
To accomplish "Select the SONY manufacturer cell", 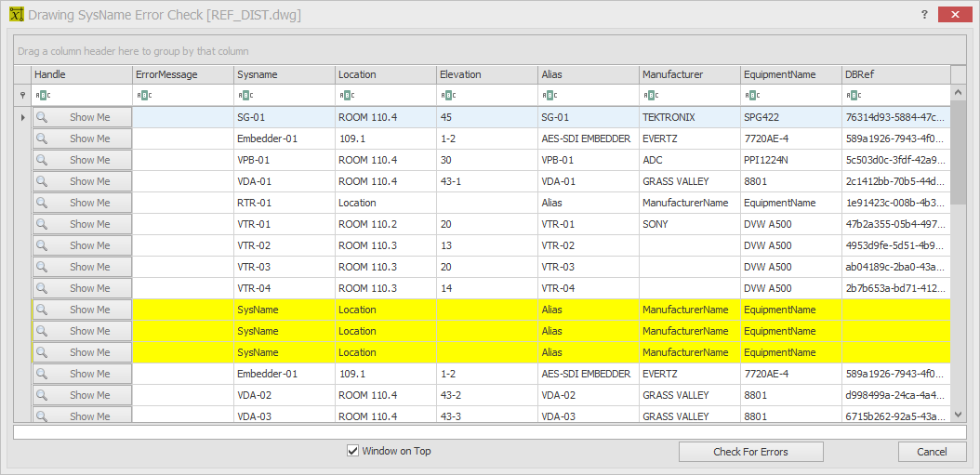I will 689,224.
